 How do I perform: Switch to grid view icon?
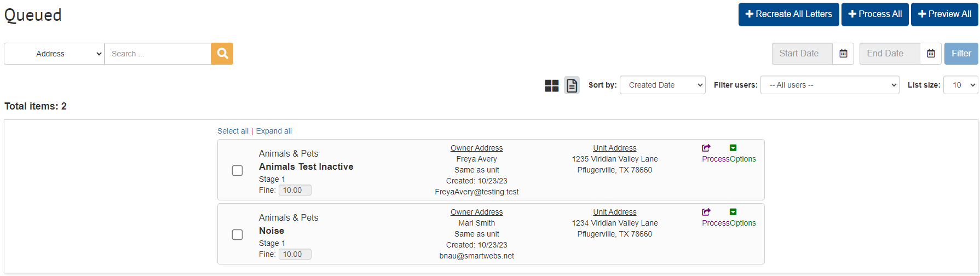coord(552,85)
